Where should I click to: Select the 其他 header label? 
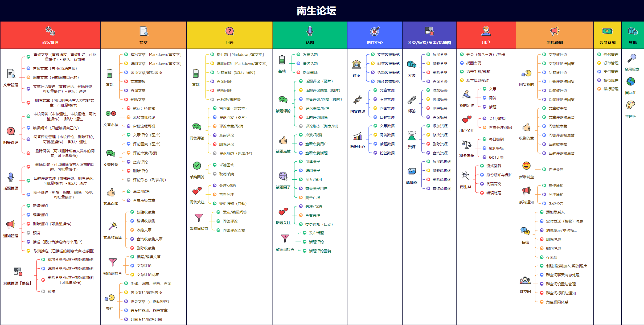(633, 43)
